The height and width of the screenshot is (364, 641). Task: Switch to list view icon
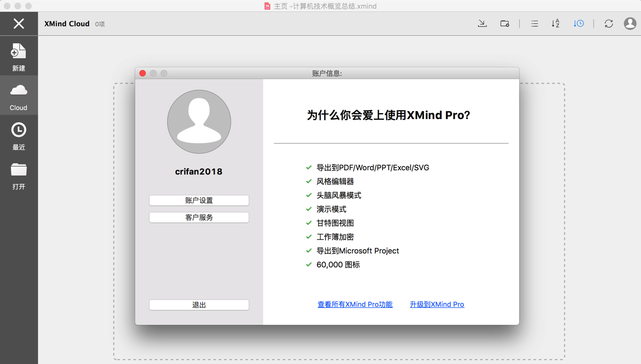tap(534, 23)
